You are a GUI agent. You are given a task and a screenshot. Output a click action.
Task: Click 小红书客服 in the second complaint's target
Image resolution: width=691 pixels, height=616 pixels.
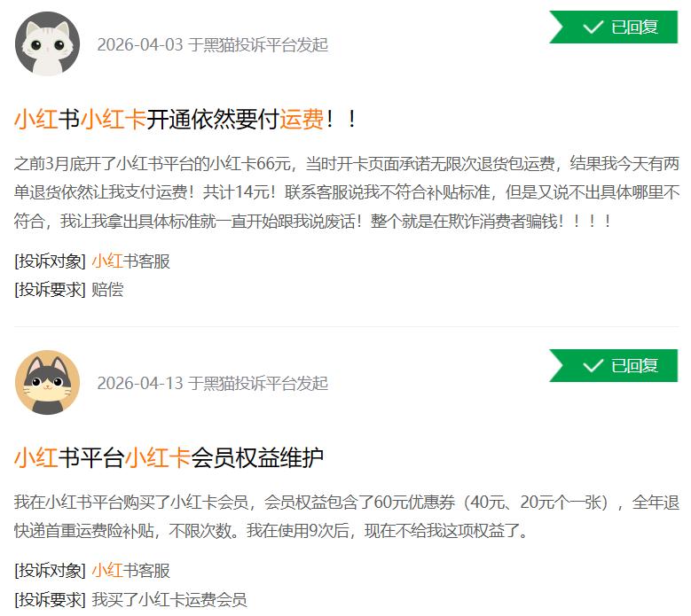click(x=131, y=570)
